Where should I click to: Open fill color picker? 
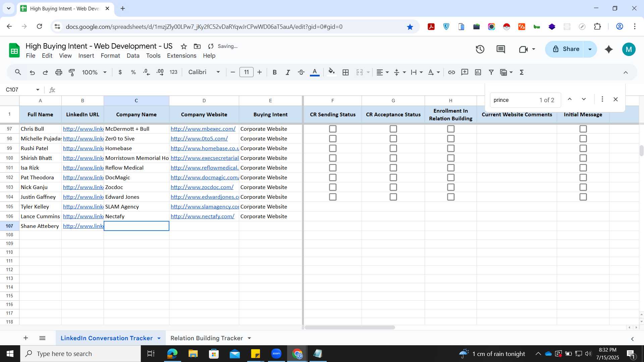pos(332,72)
